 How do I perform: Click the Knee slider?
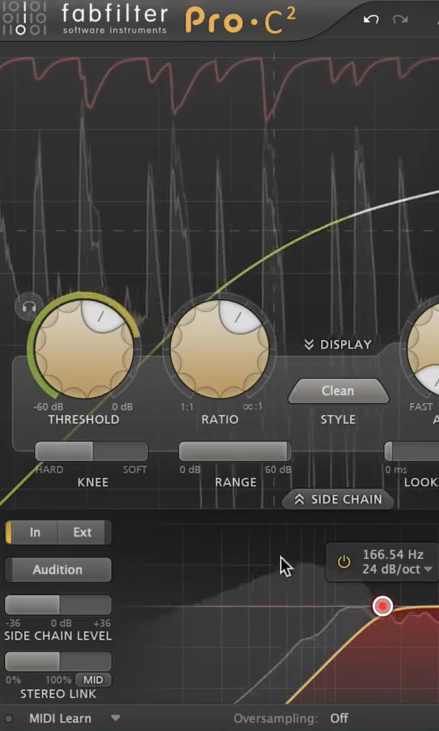coord(91,451)
